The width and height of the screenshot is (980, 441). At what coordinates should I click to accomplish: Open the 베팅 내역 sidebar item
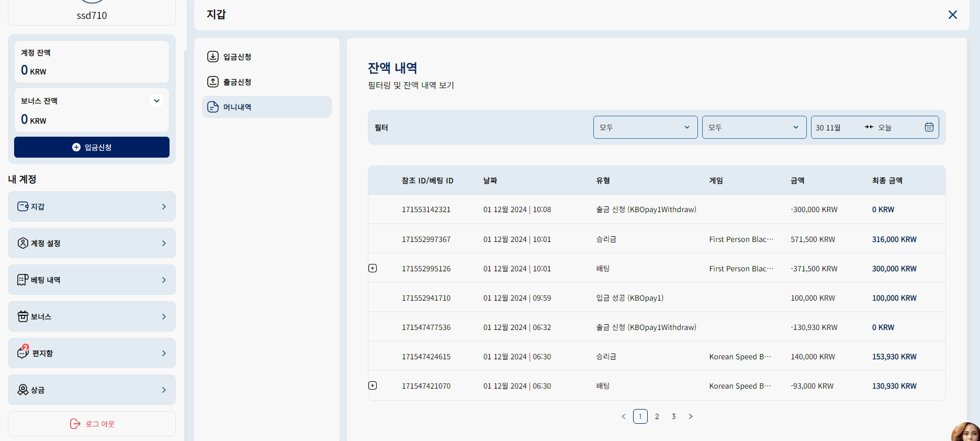pyautogui.click(x=92, y=280)
